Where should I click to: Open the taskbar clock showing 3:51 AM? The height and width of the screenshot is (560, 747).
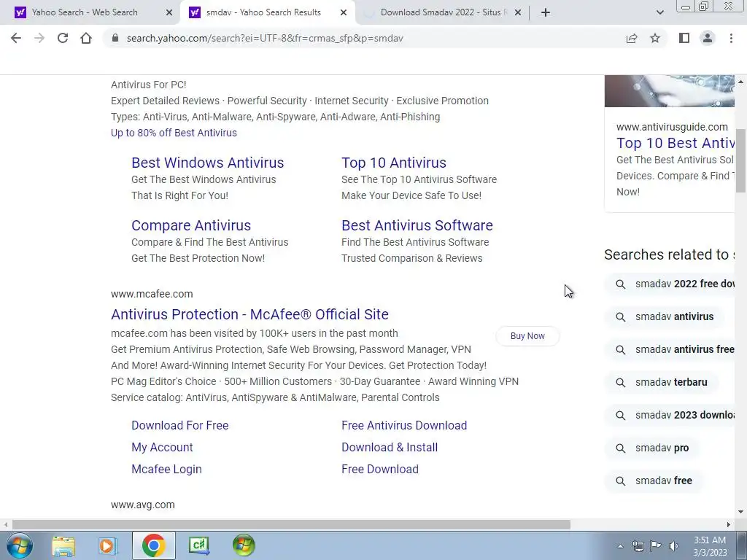click(x=710, y=546)
